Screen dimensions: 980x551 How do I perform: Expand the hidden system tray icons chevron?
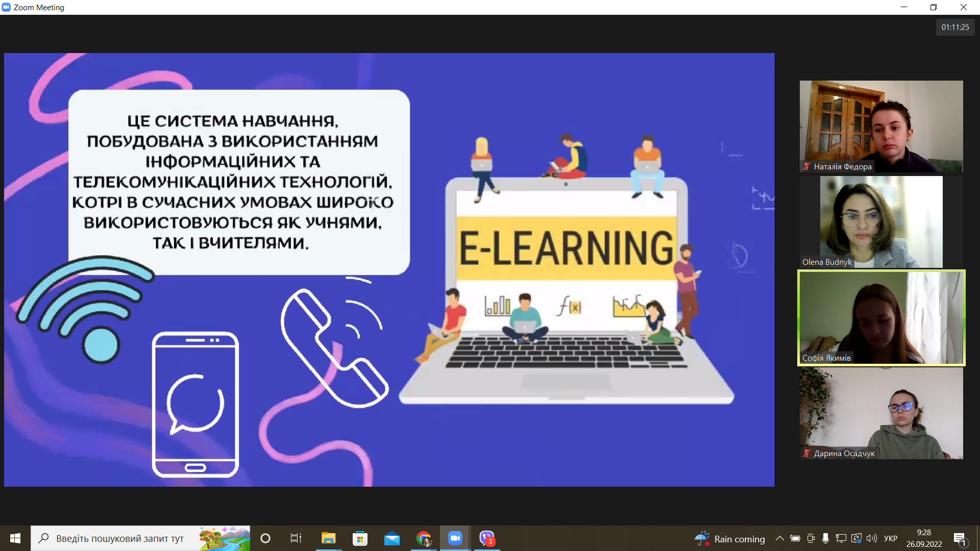coord(779,538)
